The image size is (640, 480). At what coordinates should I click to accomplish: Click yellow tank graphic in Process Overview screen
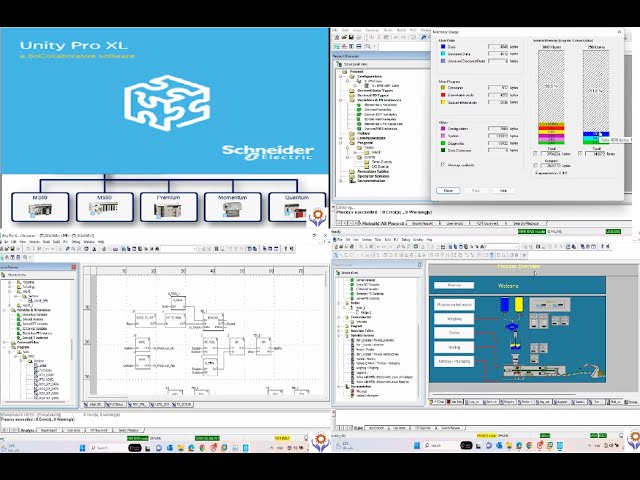519,304
